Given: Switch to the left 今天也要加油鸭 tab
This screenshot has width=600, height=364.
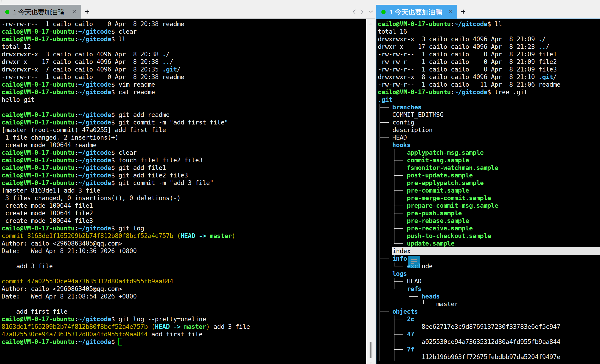Looking at the screenshot, I should (40, 12).
